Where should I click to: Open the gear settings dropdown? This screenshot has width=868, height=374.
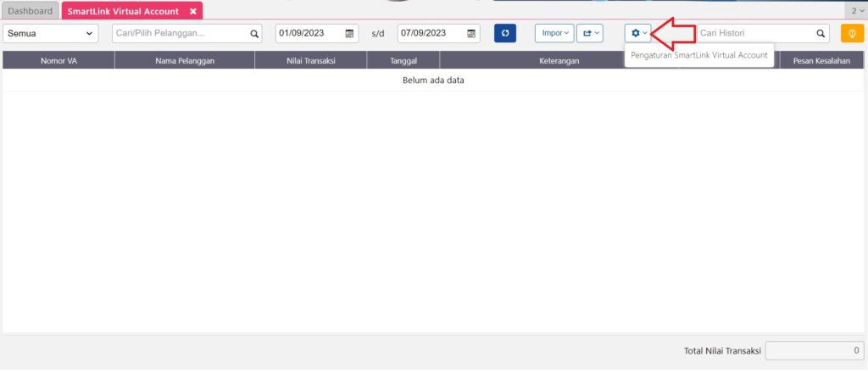point(638,33)
